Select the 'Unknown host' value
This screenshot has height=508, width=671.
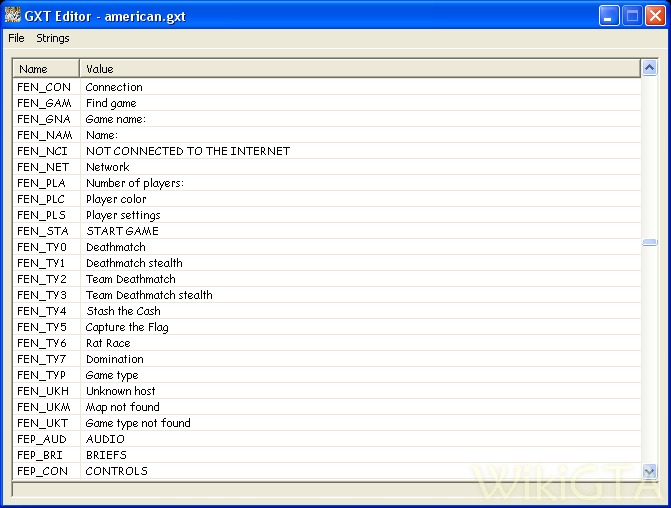(x=121, y=391)
